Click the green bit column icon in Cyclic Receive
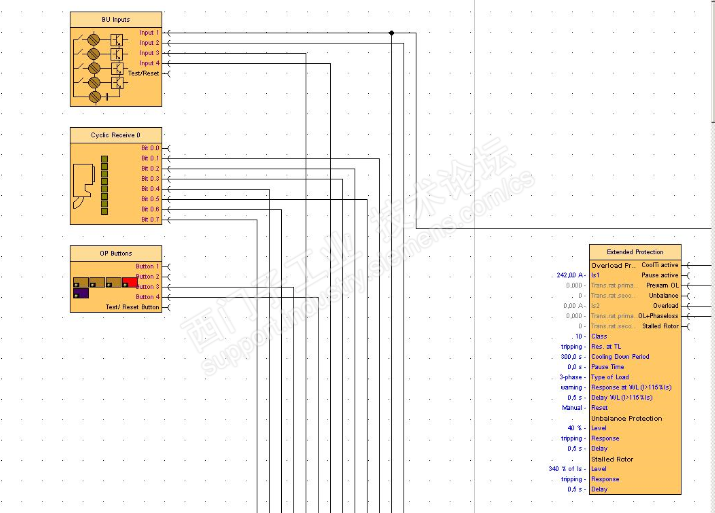The height and width of the screenshot is (513, 715). click(x=104, y=185)
